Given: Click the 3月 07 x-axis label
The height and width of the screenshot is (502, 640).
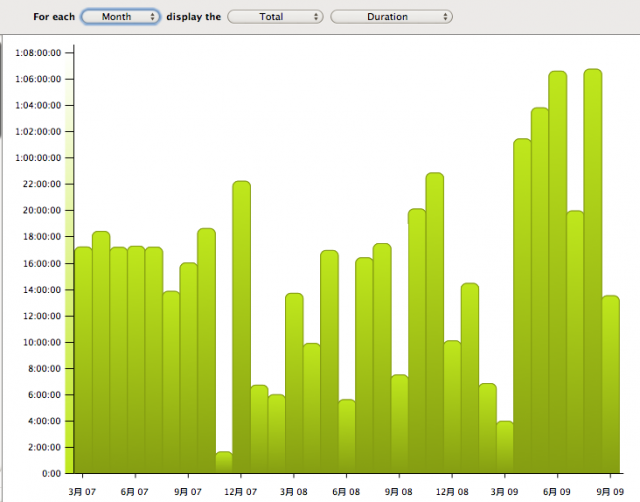Looking at the screenshot, I should tap(82, 491).
